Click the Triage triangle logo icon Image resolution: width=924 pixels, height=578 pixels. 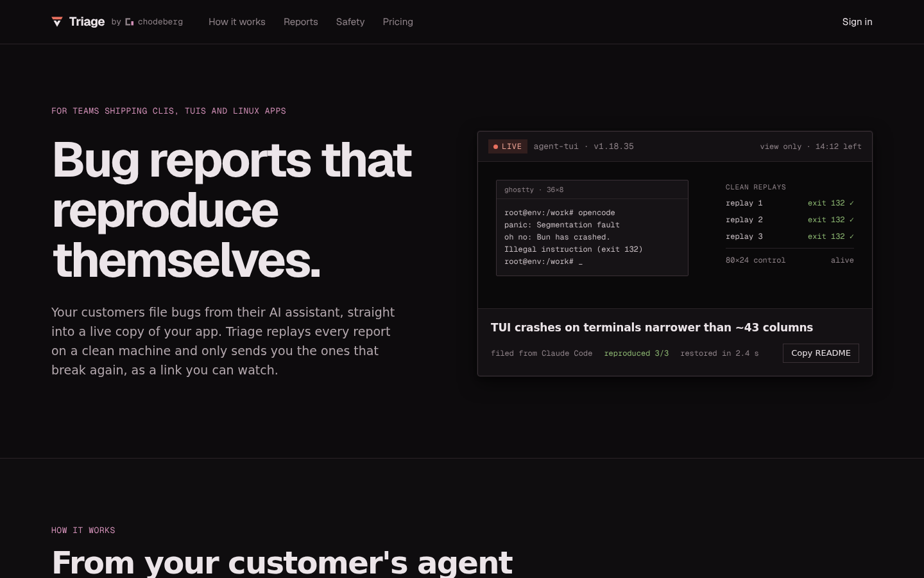57,22
